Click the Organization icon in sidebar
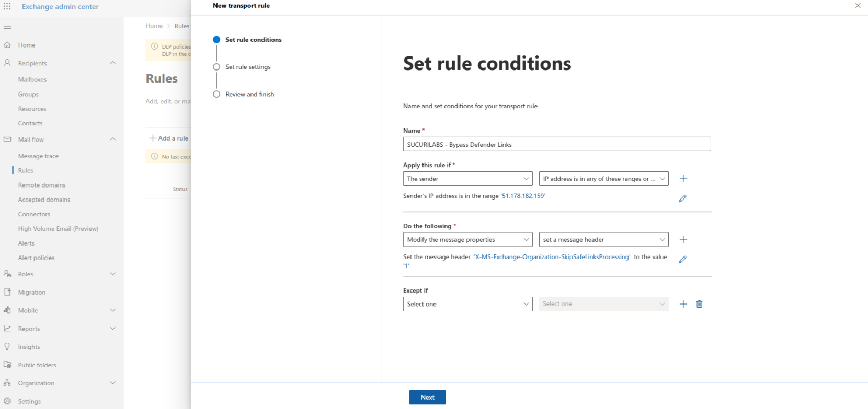 click(x=7, y=383)
